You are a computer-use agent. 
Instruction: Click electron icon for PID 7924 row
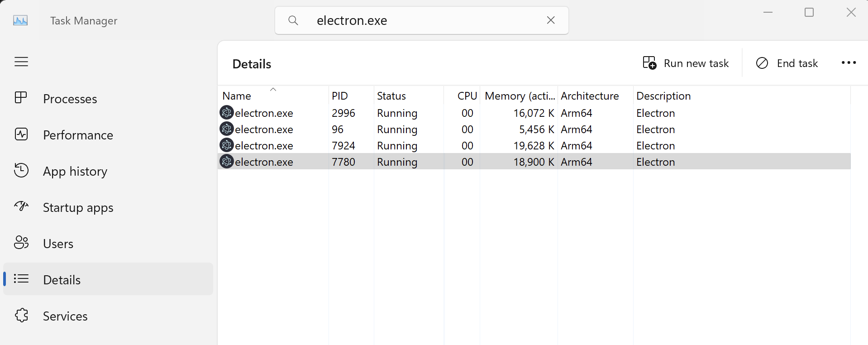[227, 145]
